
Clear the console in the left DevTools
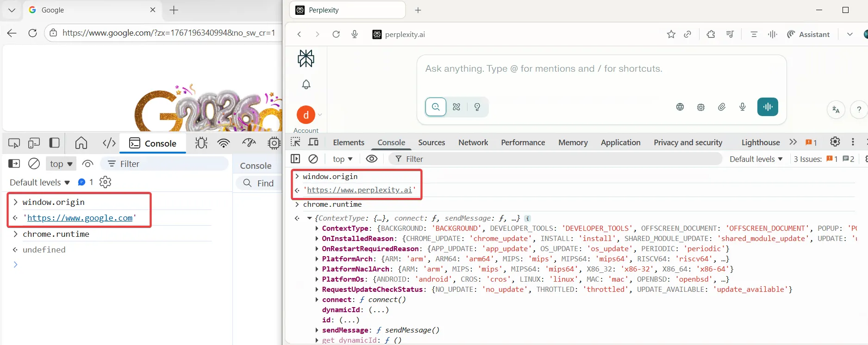(34, 164)
